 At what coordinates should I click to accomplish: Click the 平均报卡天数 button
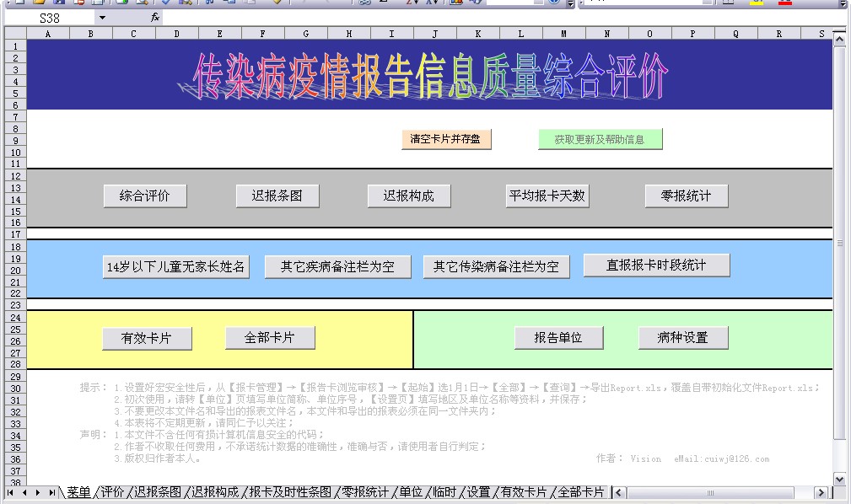tap(547, 196)
